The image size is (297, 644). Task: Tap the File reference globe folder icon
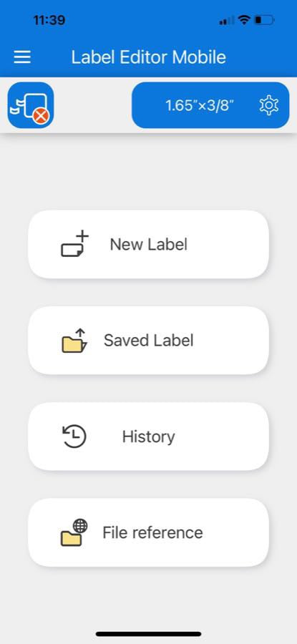[x=74, y=532]
